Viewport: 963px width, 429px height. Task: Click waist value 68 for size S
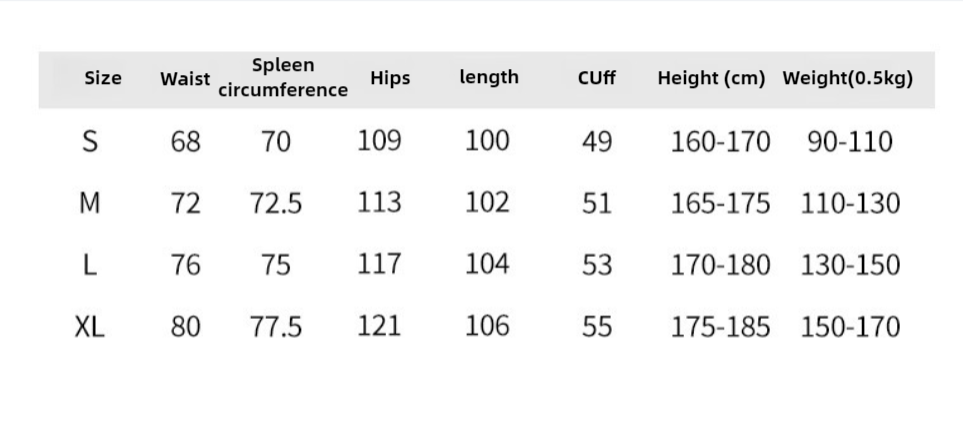pyautogui.click(x=185, y=142)
